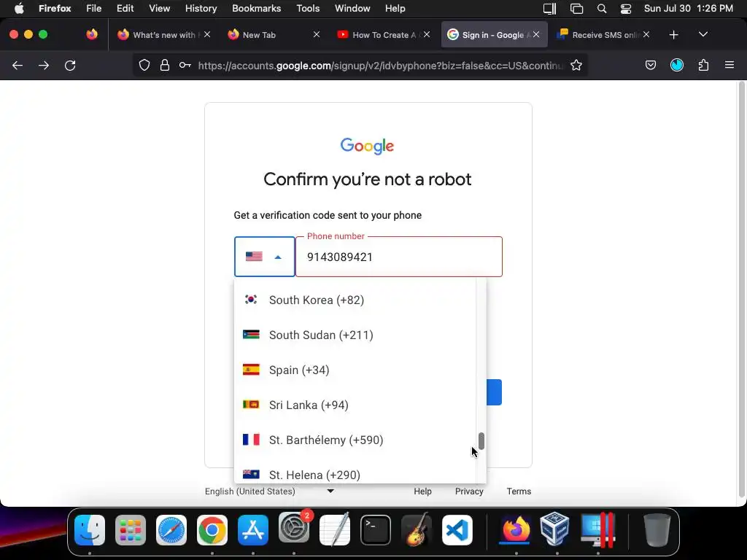Launch Finder from the dock
The width and height of the screenshot is (747, 560).
[x=90, y=530]
